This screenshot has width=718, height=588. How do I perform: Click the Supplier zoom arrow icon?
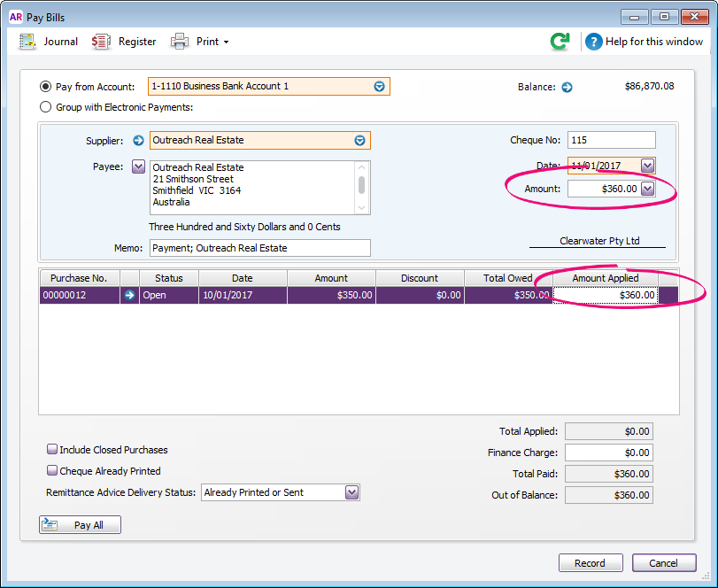[x=138, y=140]
